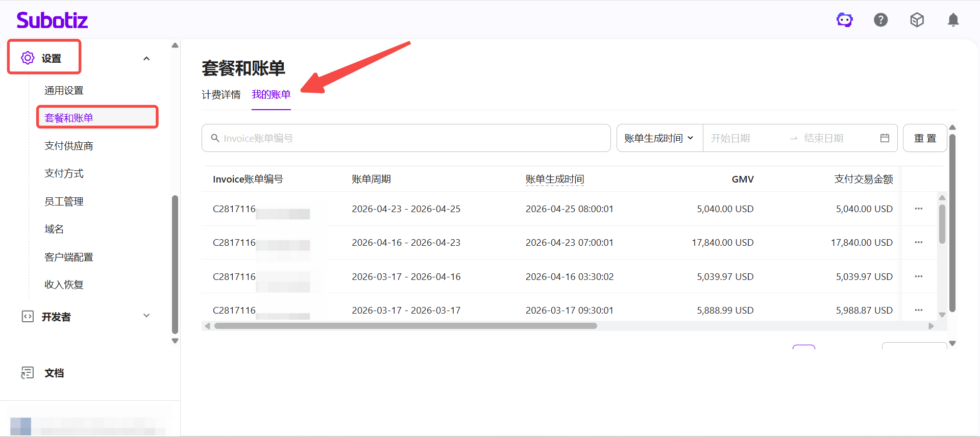Select the 我的账单 tab
This screenshot has width=980, height=437.
coord(271,95)
